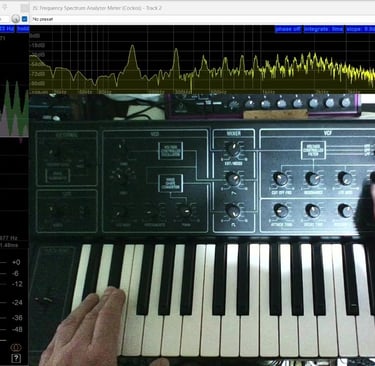Image resolution: width=375 pixels, height=366 pixels.
Task: Click the '23 Hz' frequency button
Action: [7, 29]
